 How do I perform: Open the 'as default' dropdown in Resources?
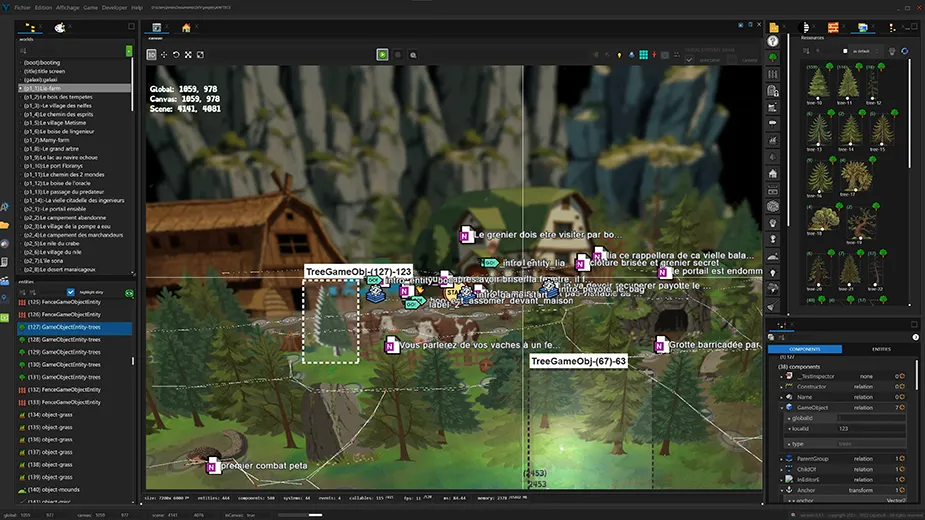point(862,50)
